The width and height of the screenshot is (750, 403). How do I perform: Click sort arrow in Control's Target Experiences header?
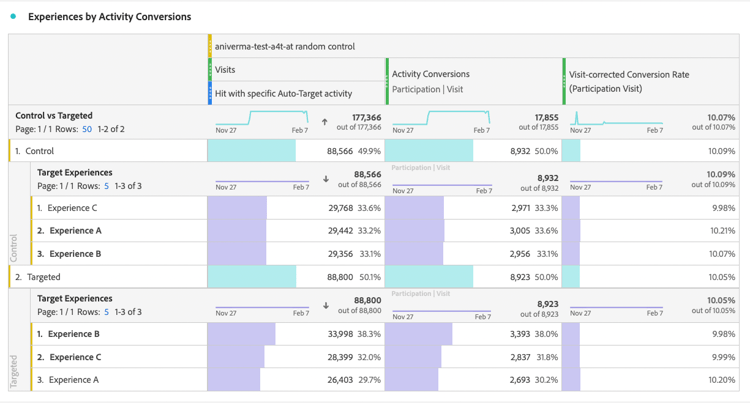click(x=326, y=180)
